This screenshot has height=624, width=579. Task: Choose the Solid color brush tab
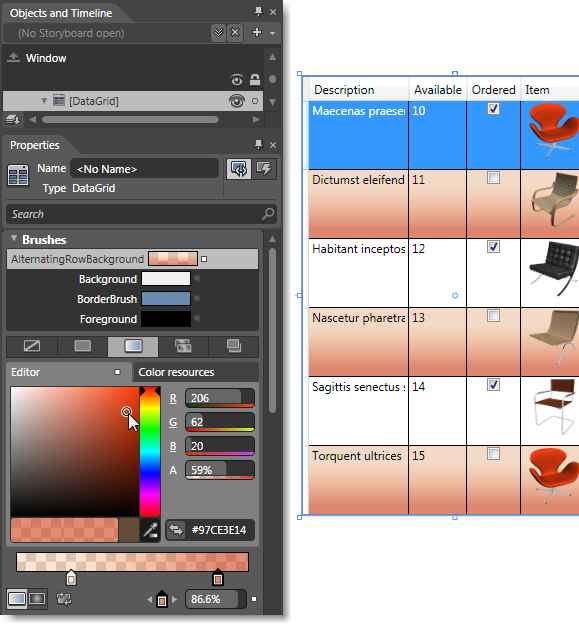[83, 346]
